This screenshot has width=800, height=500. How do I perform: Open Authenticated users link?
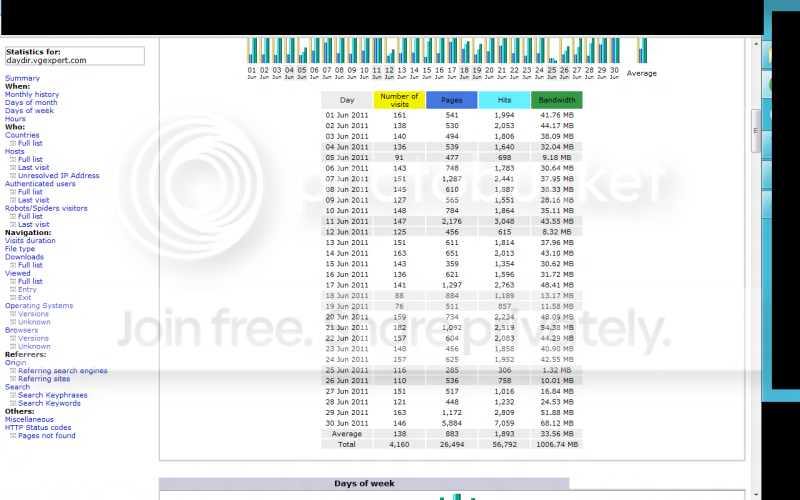pyautogui.click(x=40, y=184)
